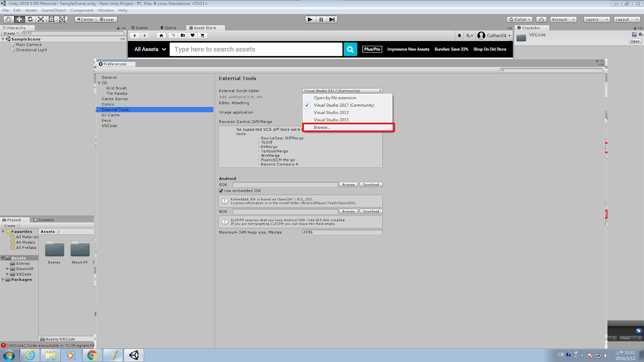Screen dimensions: 644x362
Task: Click the Asset Store home icon
Action: click(161, 35)
